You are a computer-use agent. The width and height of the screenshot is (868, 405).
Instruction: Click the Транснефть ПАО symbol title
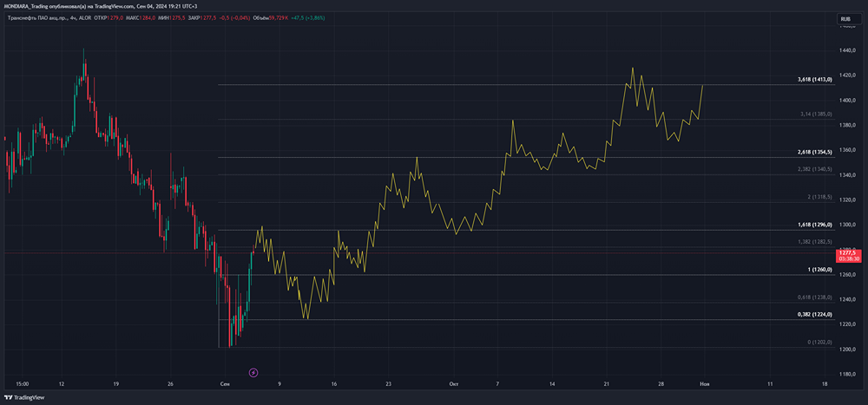pos(36,18)
